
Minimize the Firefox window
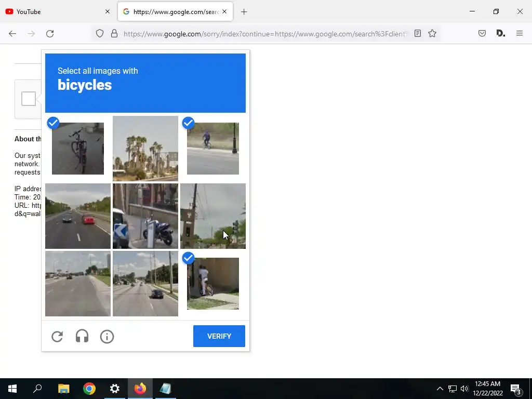click(x=472, y=11)
